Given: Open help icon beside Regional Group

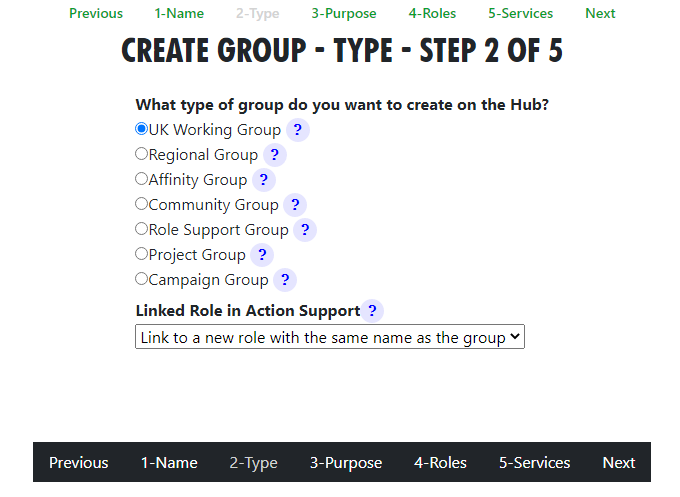Looking at the screenshot, I should (x=275, y=155).
